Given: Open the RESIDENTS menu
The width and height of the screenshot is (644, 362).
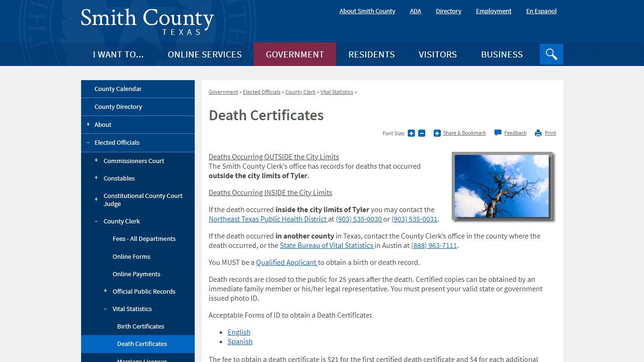Looking at the screenshot, I should (x=372, y=54).
